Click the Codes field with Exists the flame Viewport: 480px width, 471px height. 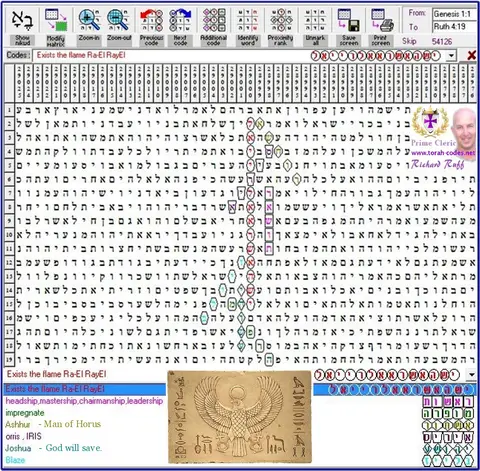point(244,55)
